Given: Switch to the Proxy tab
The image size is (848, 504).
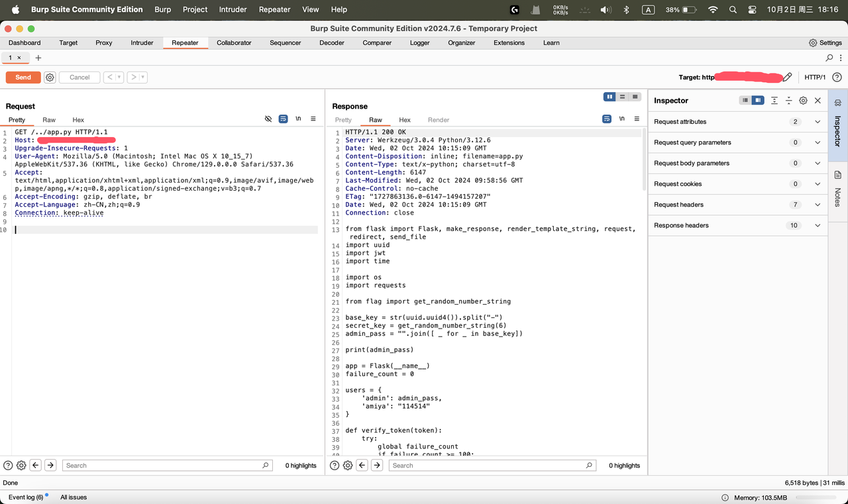Looking at the screenshot, I should (x=104, y=42).
